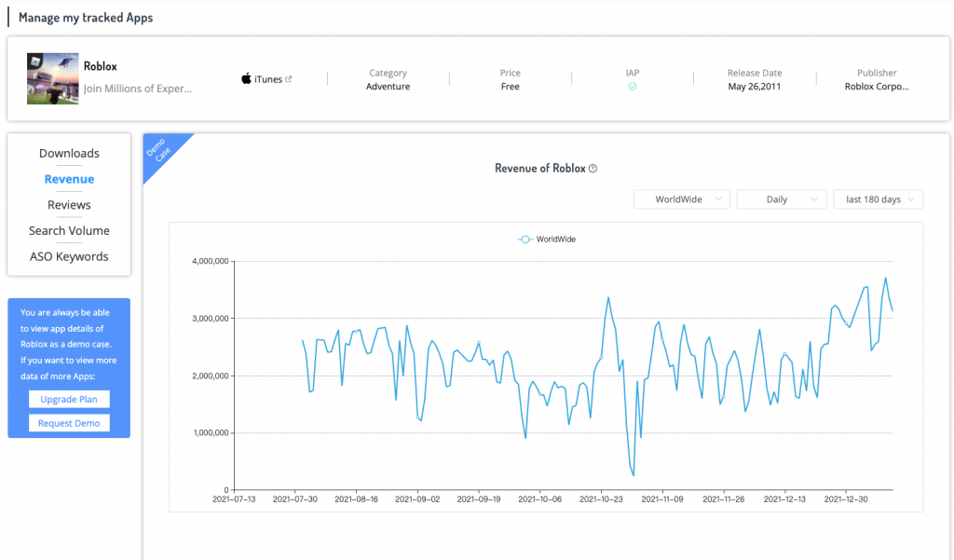Toggle the WorldWide legend series marker
The width and height of the screenshot is (954, 560).
525,239
